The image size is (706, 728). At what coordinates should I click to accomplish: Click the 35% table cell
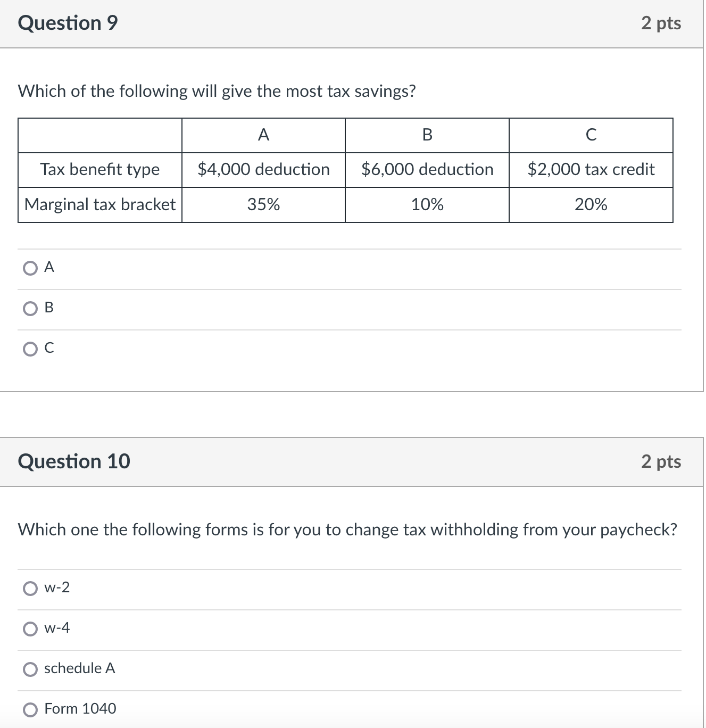[x=263, y=204]
